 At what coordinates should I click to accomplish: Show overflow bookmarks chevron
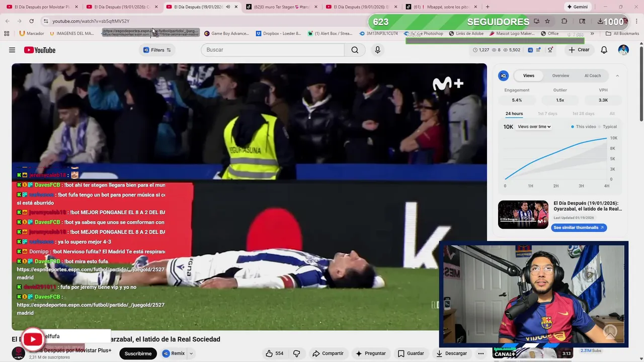point(592,34)
